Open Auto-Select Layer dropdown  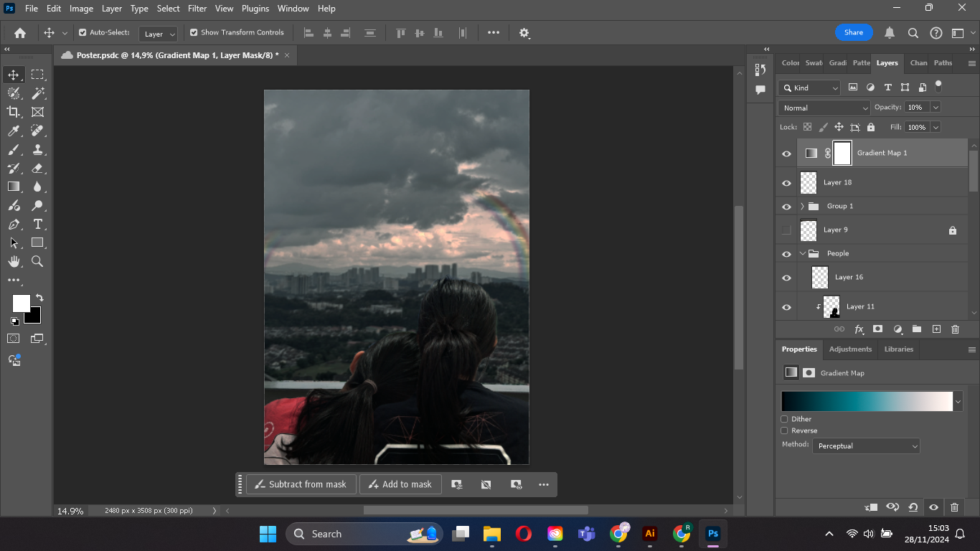(x=159, y=34)
